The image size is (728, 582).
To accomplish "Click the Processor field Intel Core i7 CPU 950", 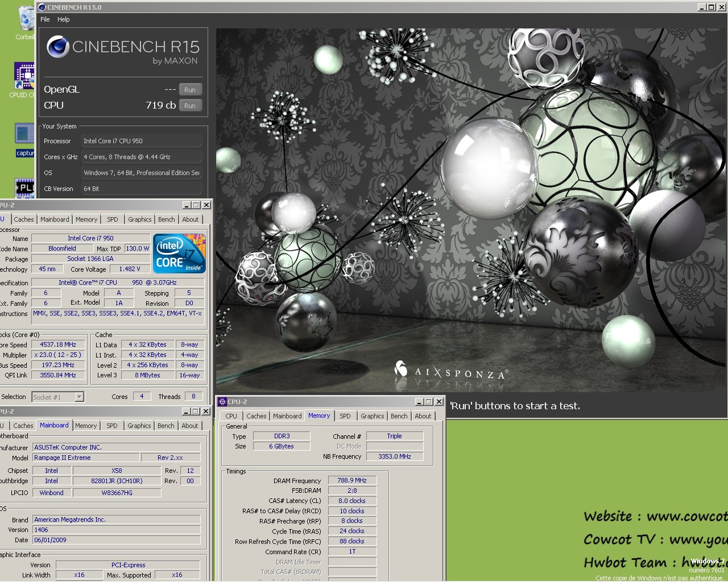I will click(x=142, y=141).
